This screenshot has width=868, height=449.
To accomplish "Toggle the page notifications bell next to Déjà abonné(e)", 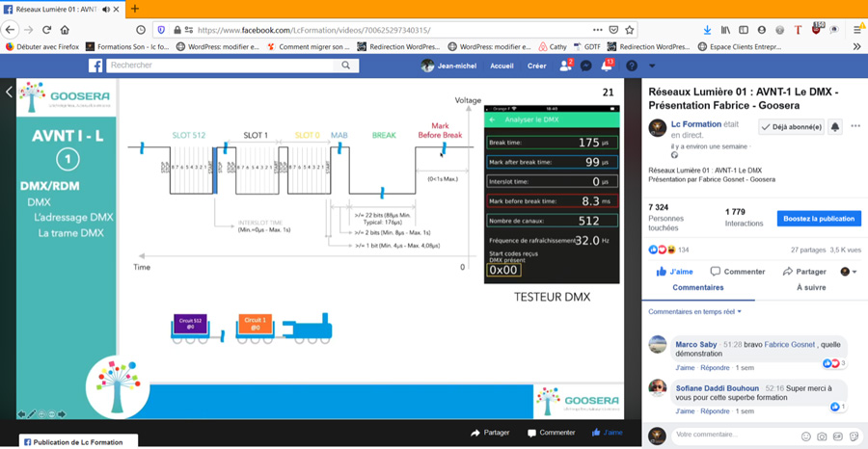I will click(835, 127).
